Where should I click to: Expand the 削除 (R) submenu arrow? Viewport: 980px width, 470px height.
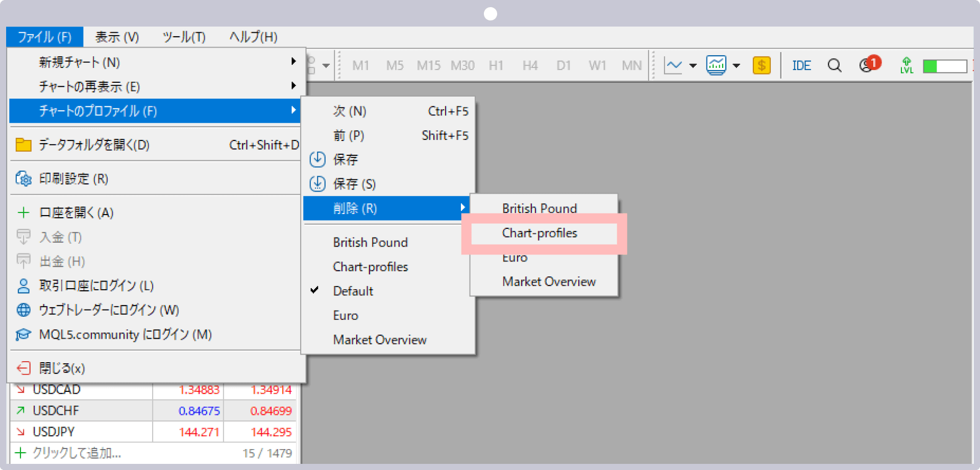tap(462, 207)
